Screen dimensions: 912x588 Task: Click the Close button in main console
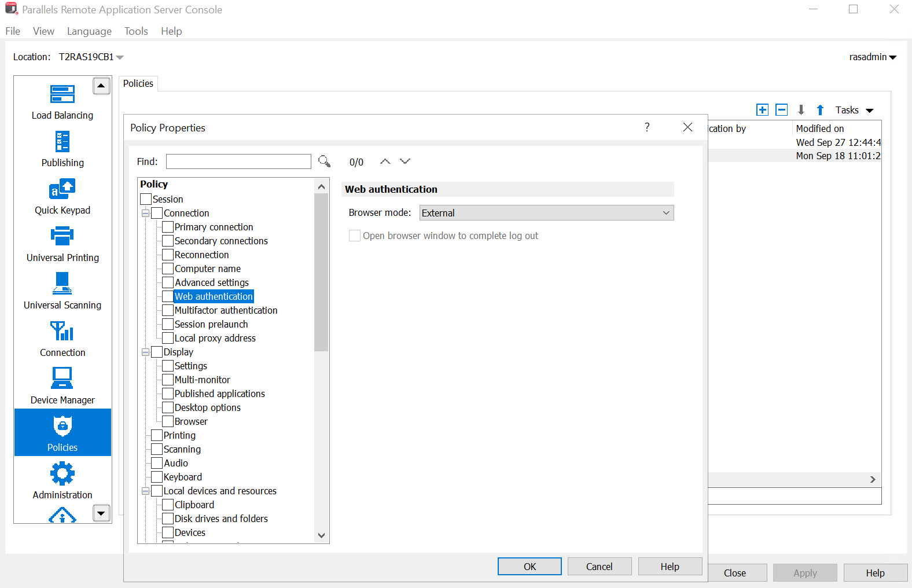click(735, 573)
